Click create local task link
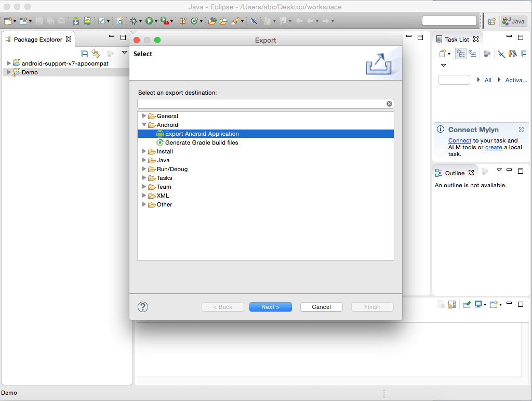Screen dimensions: 532x401 click(x=494, y=147)
